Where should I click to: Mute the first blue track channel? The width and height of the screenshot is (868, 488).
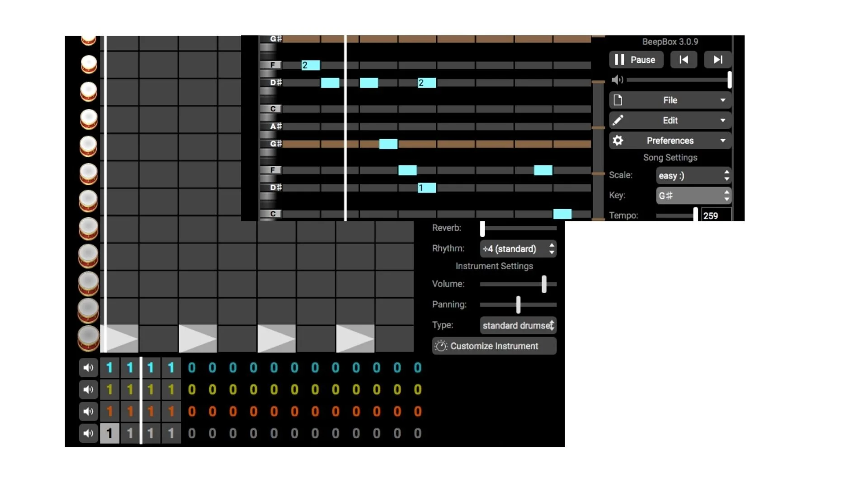point(88,368)
